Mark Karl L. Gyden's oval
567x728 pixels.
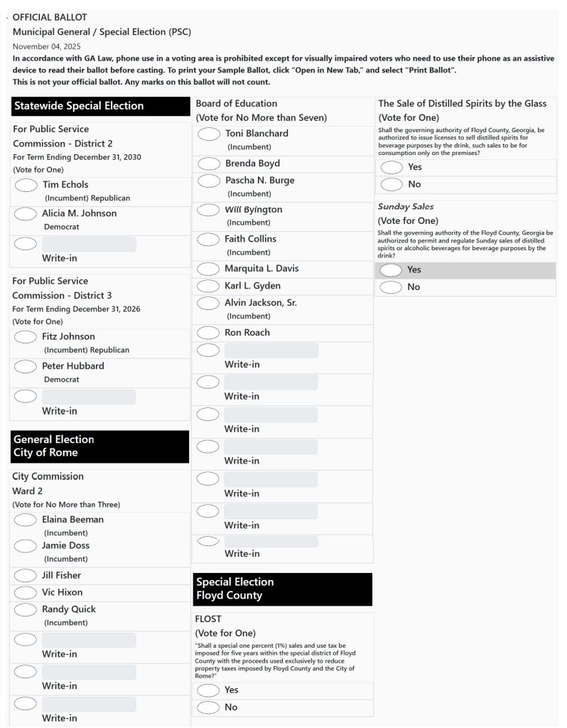point(208,287)
